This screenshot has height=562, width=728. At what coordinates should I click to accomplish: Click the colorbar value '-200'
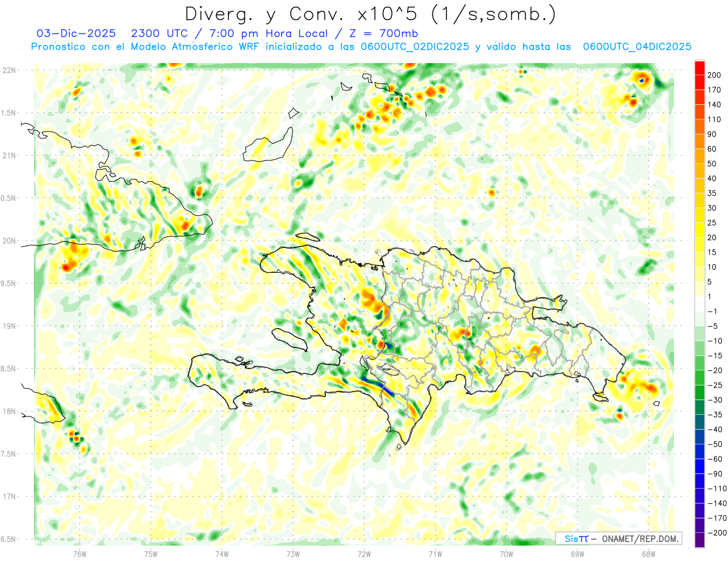click(x=718, y=533)
